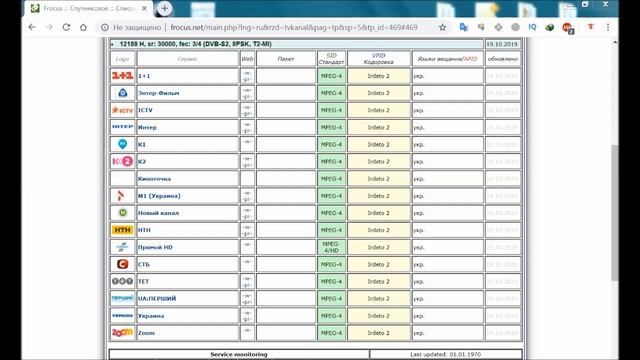640x360 pixels.
Task: Click the Новый канал logo
Action: (x=122, y=213)
